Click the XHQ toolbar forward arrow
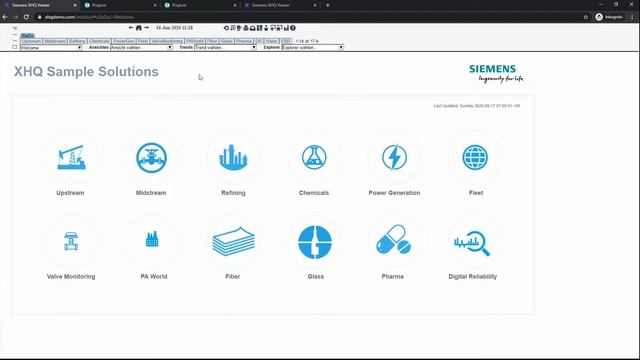This screenshot has height=360, width=640. pyautogui.click(x=147, y=28)
